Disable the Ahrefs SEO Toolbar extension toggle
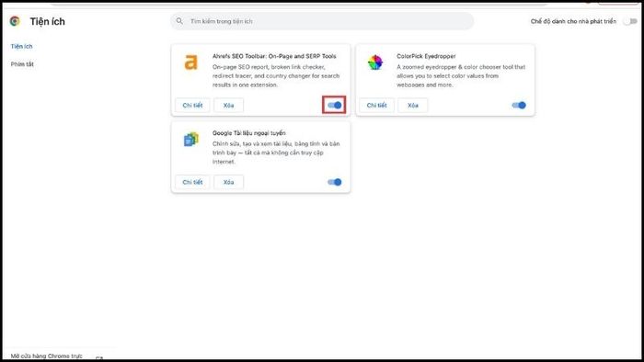Screen dimensions: 644x362 pyautogui.click(x=334, y=106)
